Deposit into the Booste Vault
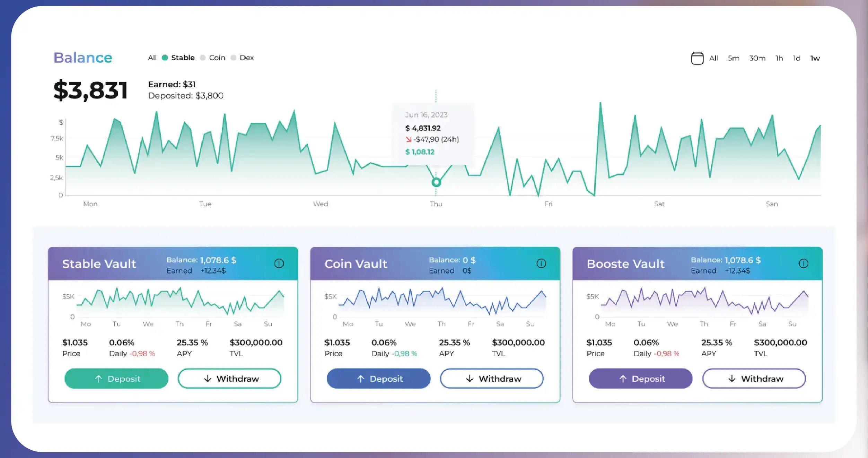 (640, 379)
